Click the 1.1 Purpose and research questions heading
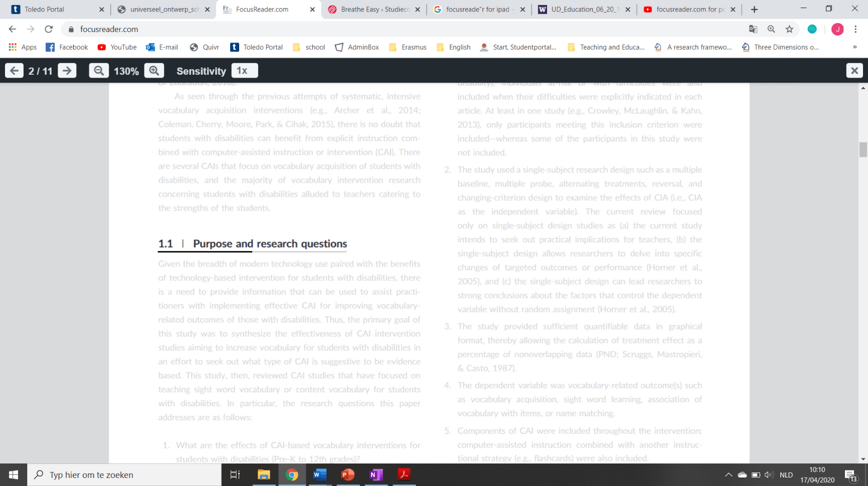This screenshot has height=486, width=868. click(253, 244)
